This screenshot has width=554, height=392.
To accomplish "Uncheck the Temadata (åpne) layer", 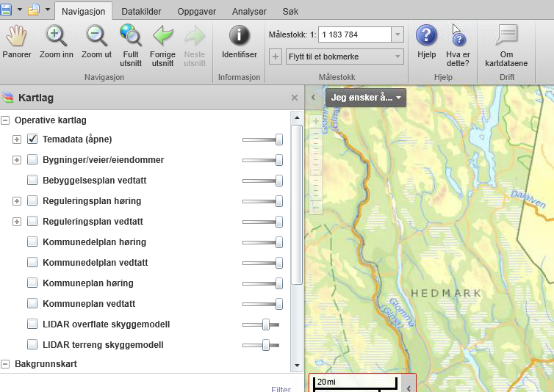I will coord(32,139).
